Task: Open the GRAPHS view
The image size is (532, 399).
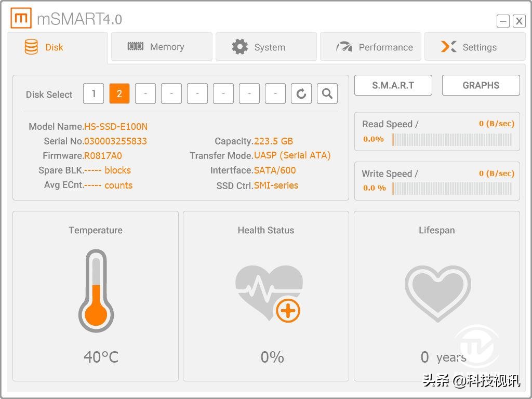Action: click(x=481, y=85)
